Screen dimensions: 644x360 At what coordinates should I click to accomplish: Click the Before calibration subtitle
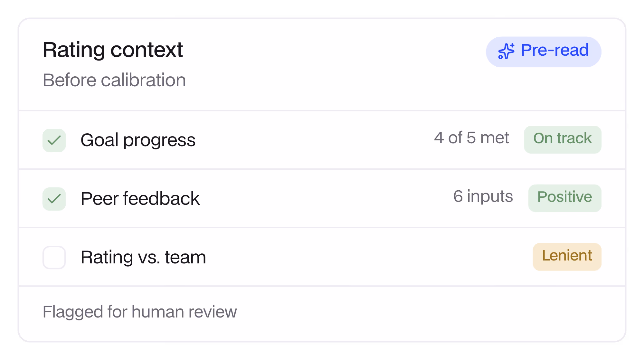114,80
